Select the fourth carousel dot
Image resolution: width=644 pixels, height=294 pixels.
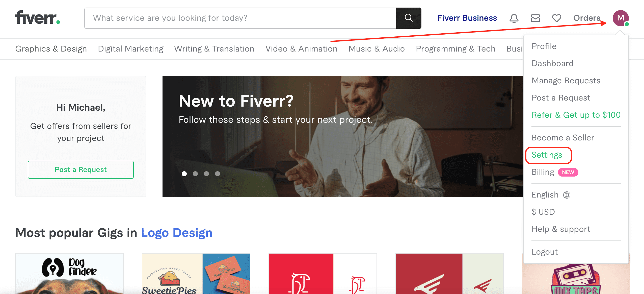[218, 174]
